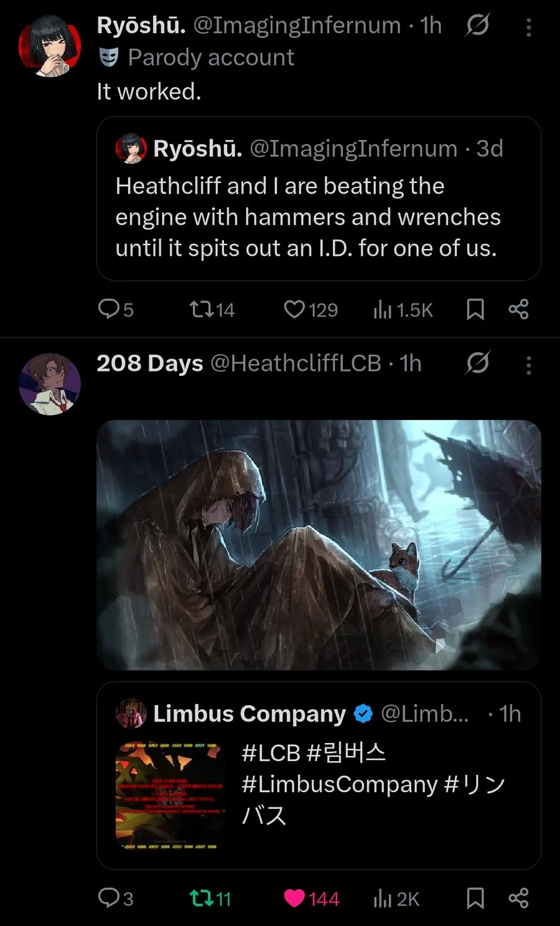The image size is (560, 926).
Task: Open replies on Ryōshū's "It worked." post
Action: pyautogui.click(x=116, y=309)
